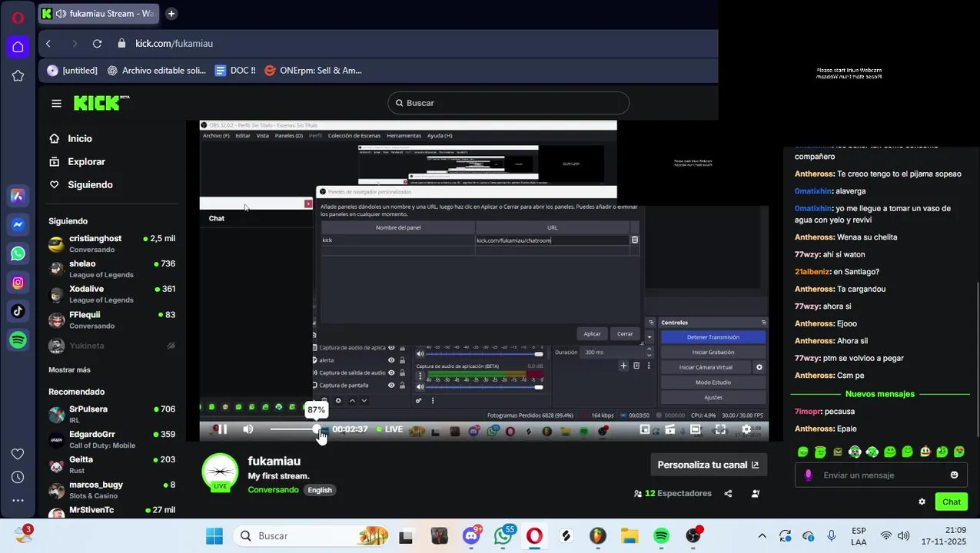The height and width of the screenshot is (553, 980).
Task: Open the Opera menu logo
Action: coord(18,18)
